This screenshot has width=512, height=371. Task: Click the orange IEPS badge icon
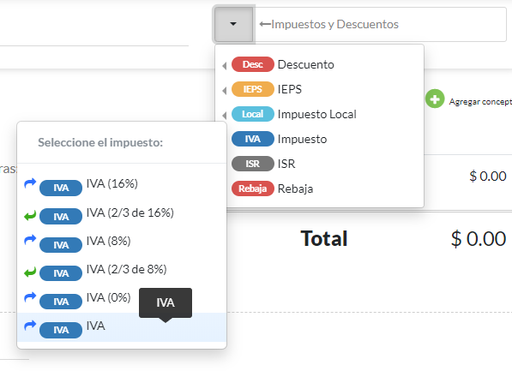pyautogui.click(x=253, y=89)
